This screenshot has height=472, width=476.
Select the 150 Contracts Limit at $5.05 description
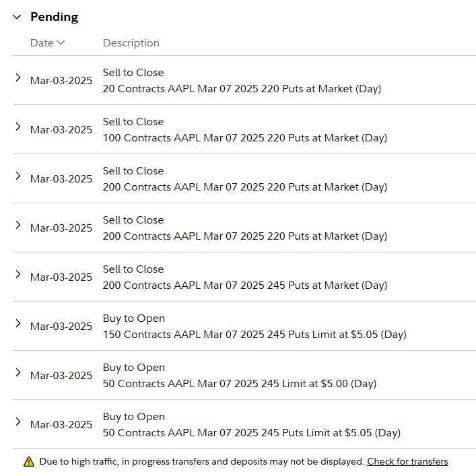(x=254, y=335)
